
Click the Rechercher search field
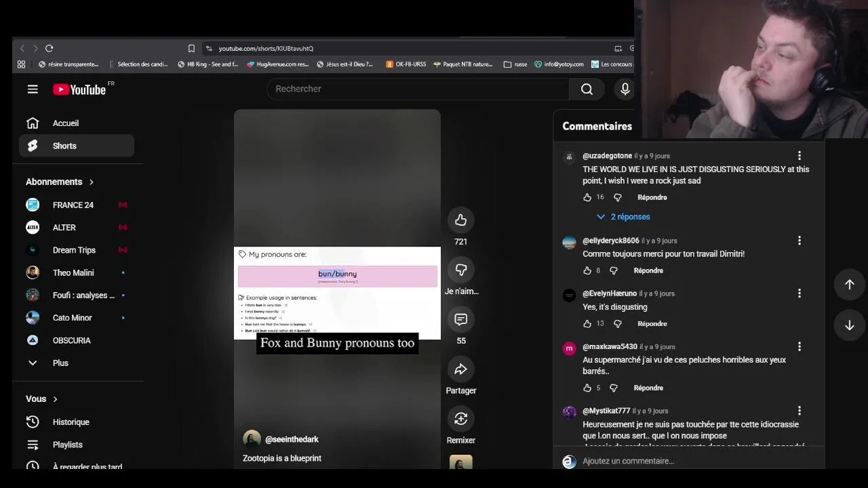tap(418, 89)
